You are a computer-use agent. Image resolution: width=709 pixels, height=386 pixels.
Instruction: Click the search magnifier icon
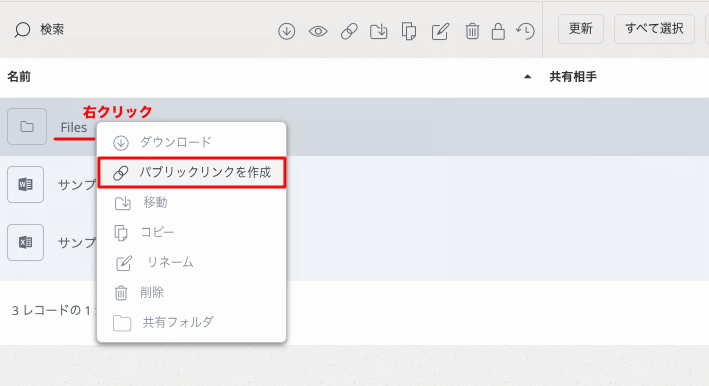click(x=22, y=30)
